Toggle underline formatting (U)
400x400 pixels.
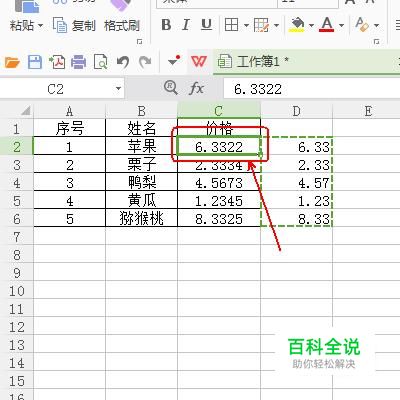206,25
